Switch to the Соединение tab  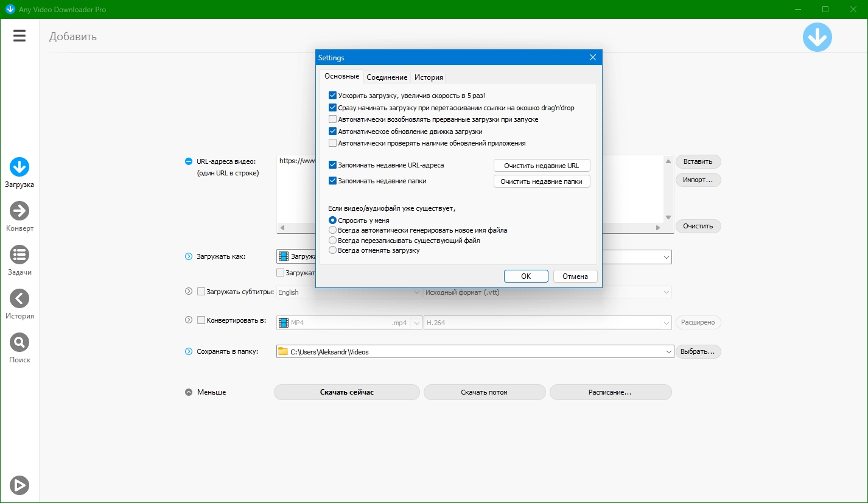[387, 77]
